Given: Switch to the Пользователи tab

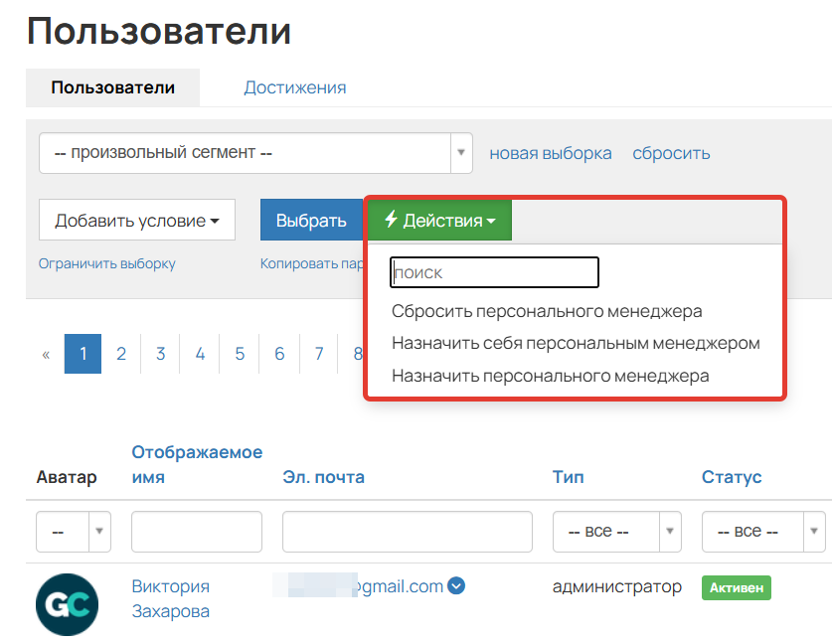Looking at the screenshot, I should pyautogui.click(x=112, y=86).
